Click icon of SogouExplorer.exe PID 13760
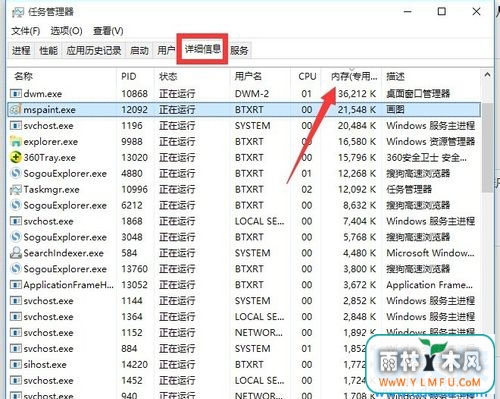 [15, 269]
